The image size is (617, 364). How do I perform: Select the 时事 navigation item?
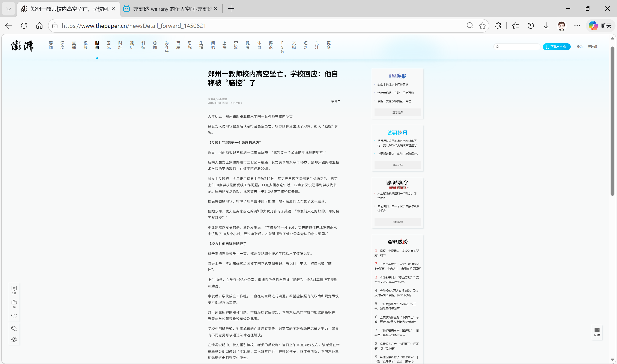click(97, 45)
